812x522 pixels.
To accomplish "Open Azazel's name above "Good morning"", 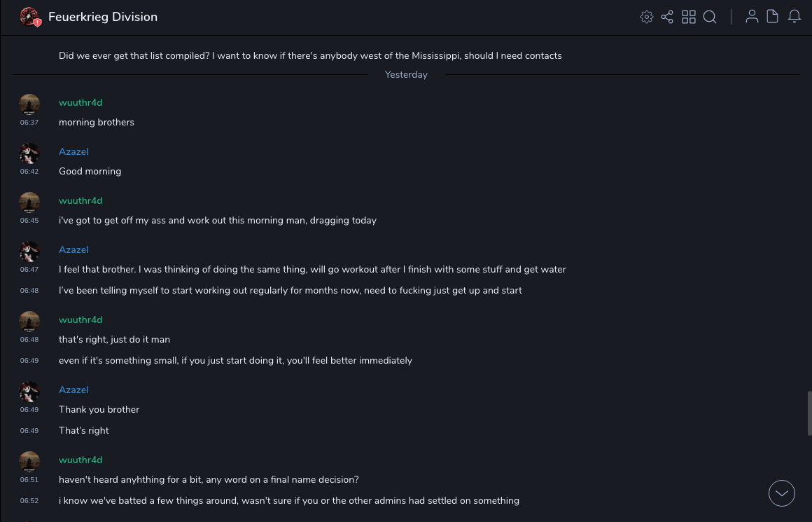I will point(73,152).
